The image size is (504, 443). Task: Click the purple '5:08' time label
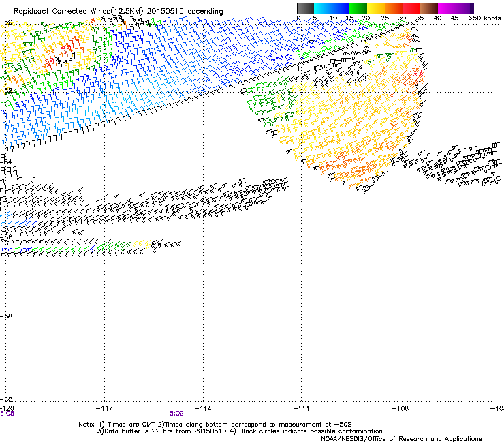click(x=7, y=414)
